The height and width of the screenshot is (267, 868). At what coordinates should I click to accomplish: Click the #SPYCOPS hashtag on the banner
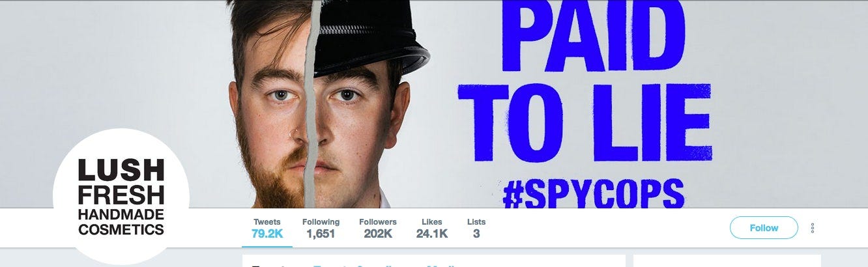click(x=594, y=193)
